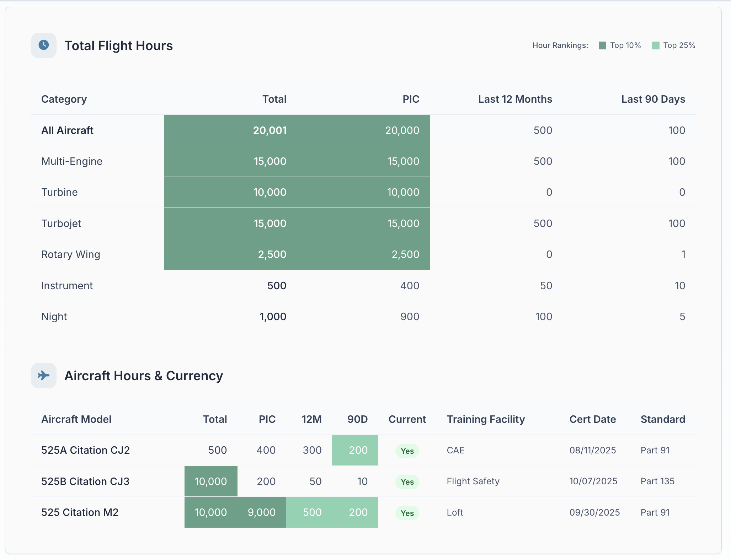
Task: Click the Yes badge for 525B Citation CJ3
Action: [x=407, y=481]
